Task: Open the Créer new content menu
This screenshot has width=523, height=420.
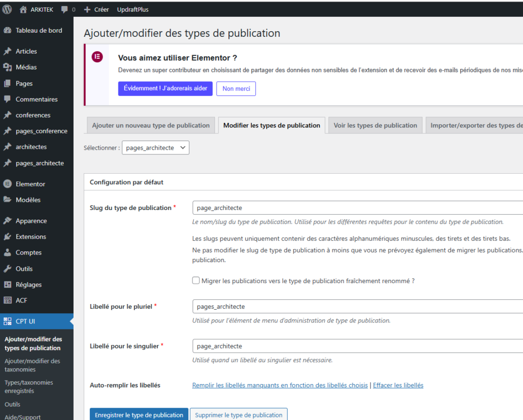Action: [x=97, y=10]
